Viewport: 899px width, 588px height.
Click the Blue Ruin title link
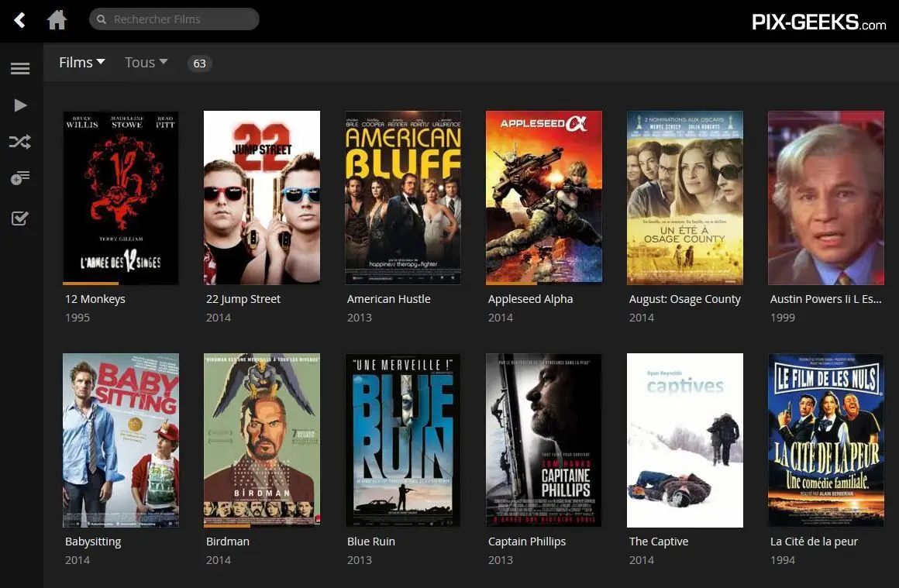[371, 542]
